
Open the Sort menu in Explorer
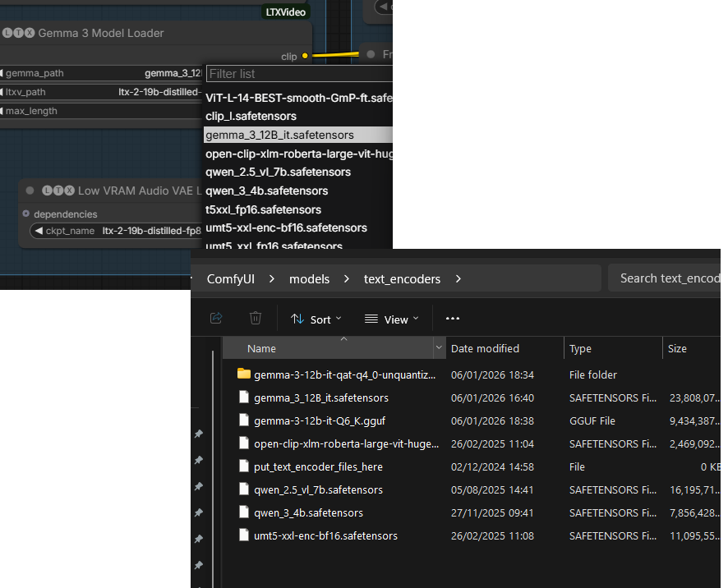pyautogui.click(x=316, y=319)
